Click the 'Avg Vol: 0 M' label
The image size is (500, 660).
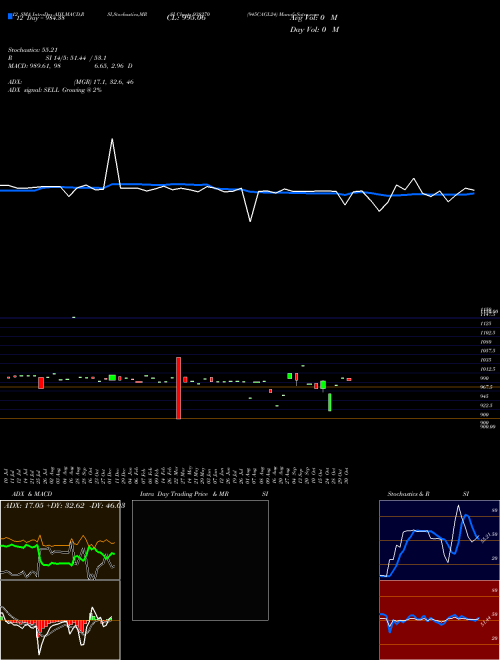click(315, 18)
